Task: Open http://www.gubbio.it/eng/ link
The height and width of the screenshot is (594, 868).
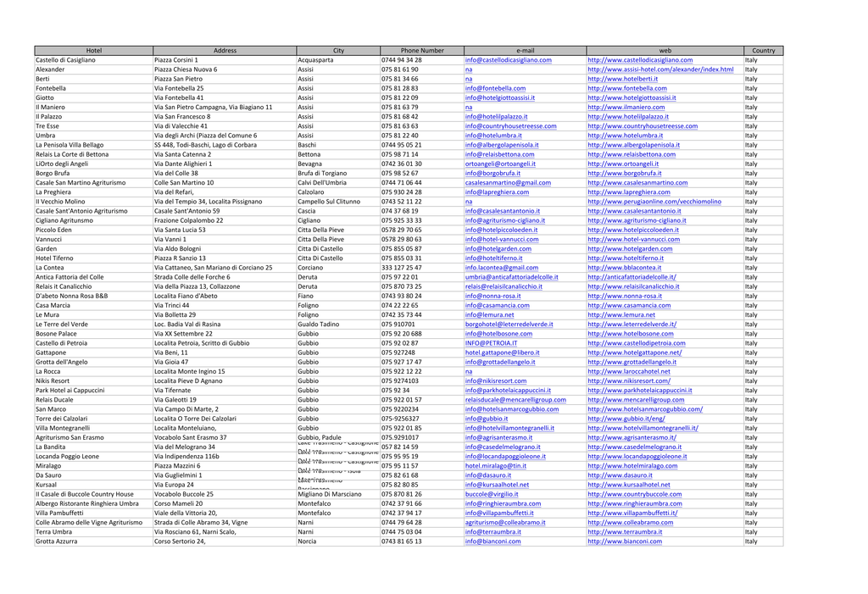Action: [x=626, y=419]
